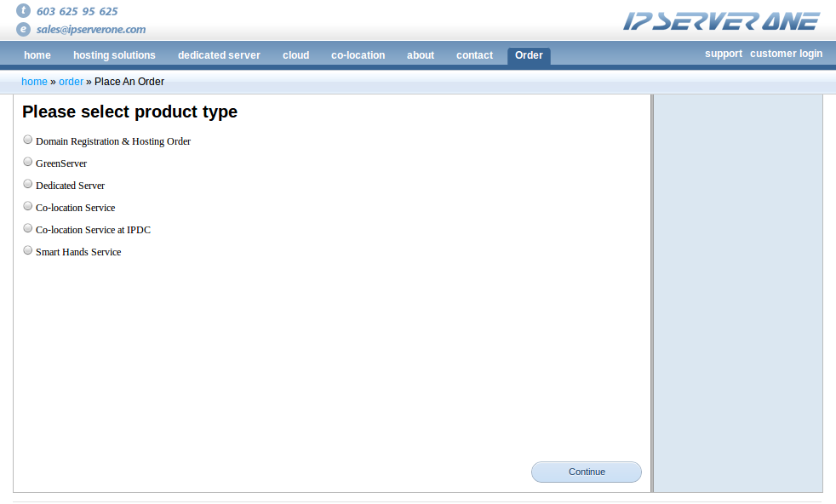
Task: Click the sales@ipserverone.com email address
Action: point(91,29)
